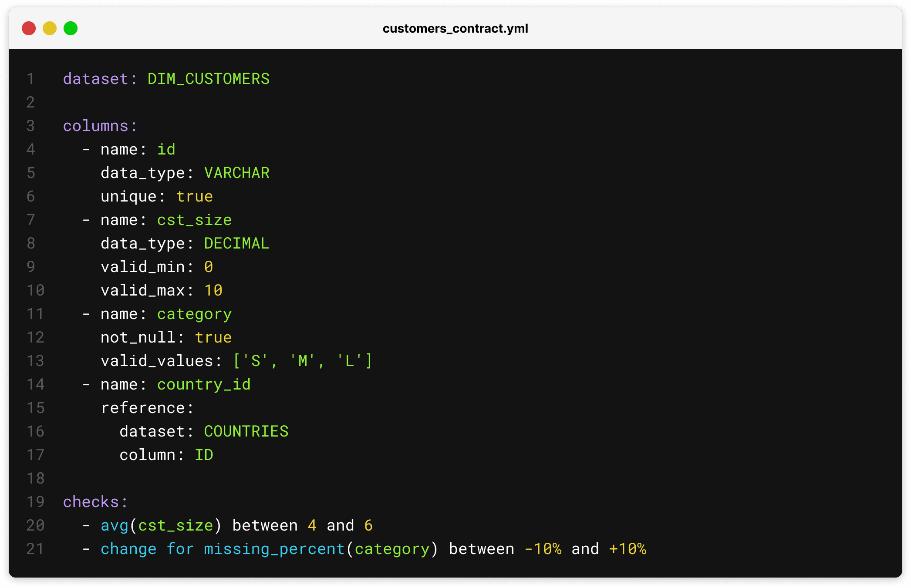
Task: Click the not_null key
Action: 143,337
